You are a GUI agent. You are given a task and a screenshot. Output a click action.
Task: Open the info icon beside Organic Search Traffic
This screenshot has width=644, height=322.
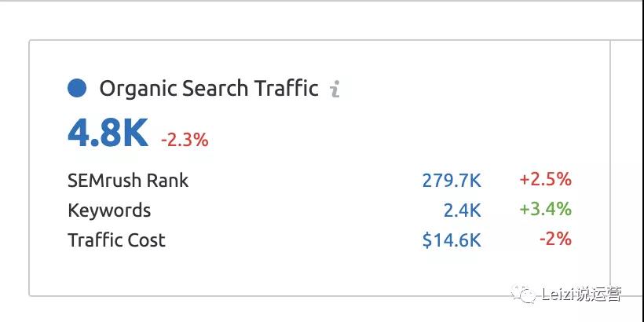335,89
